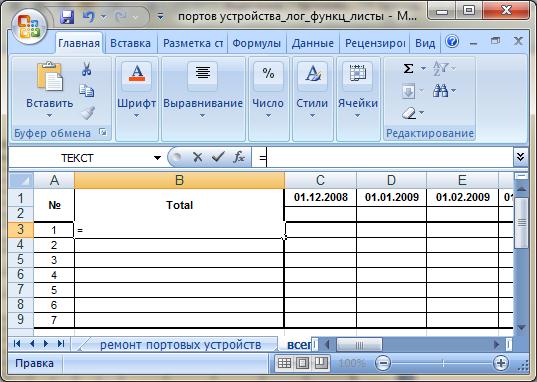Image resolution: width=537 pixels, height=382 pixels.
Task: Open the ТЕКСТ function name box dropdown
Action: (x=157, y=158)
